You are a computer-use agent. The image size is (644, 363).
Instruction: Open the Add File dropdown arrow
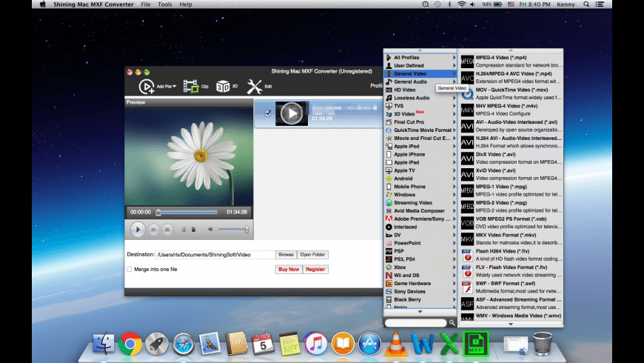pos(175,87)
